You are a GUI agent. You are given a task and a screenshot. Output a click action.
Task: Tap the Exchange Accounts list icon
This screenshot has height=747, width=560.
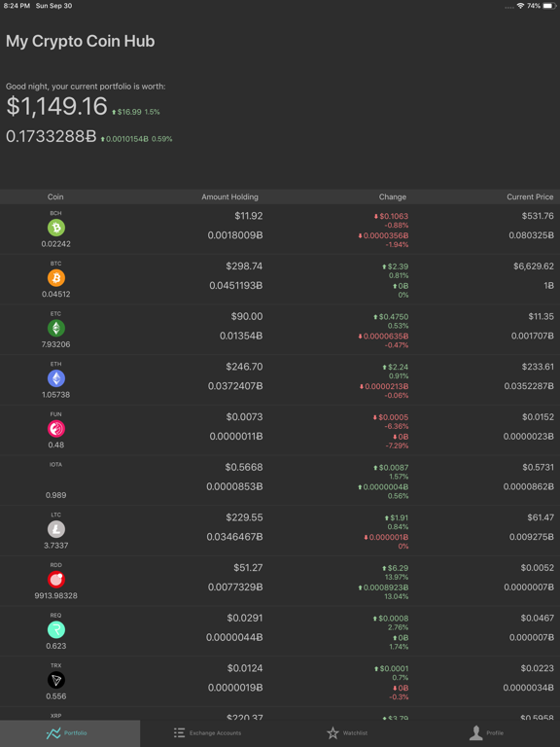click(179, 732)
